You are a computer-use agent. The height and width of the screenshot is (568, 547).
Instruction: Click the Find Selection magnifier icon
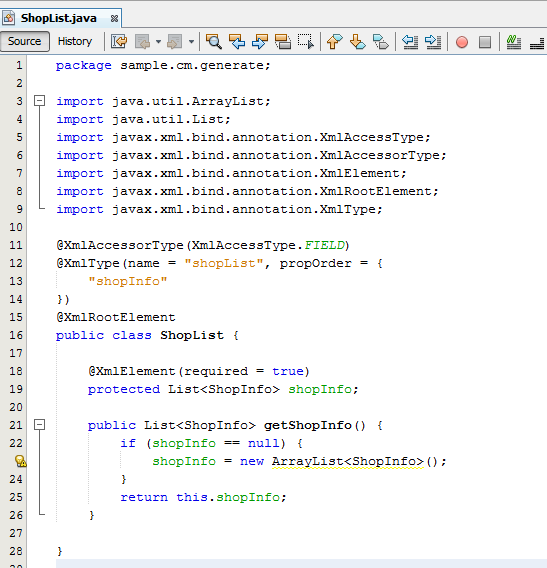point(213,42)
